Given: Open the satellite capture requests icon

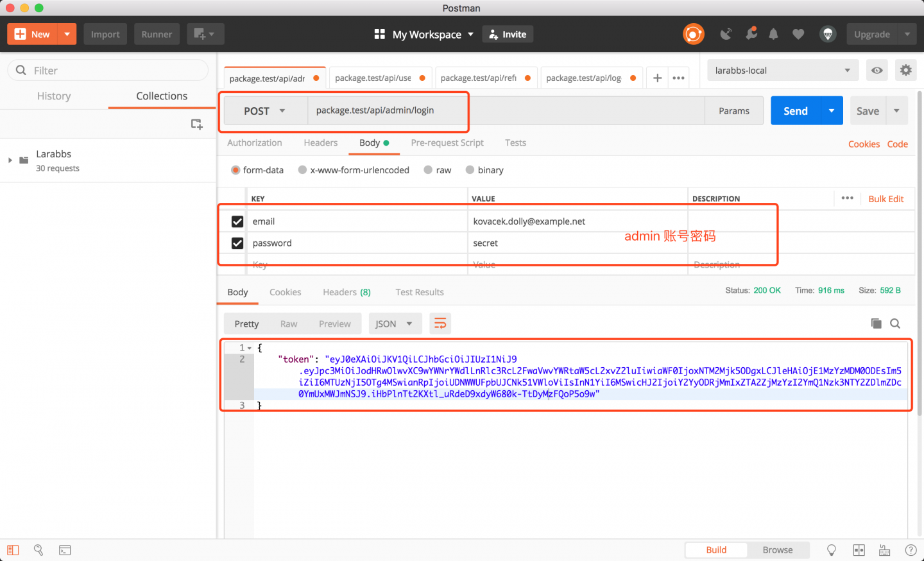Looking at the screenshot, I should click(x=726, y=34).
